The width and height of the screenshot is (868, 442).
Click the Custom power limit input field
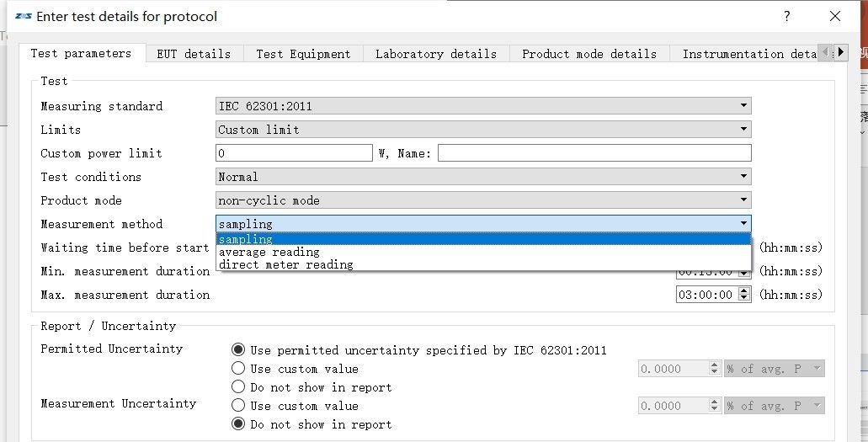(293, 153)
